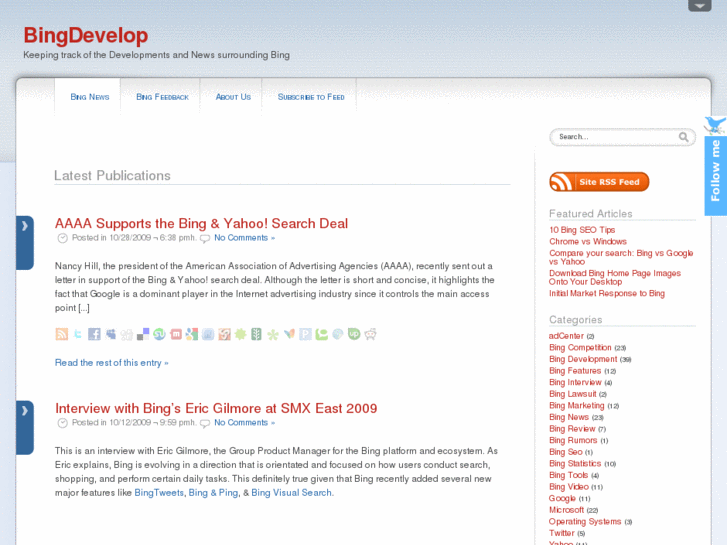
Task: Open the Bing News category in sidebar
Action: click(x=569, y=417)
